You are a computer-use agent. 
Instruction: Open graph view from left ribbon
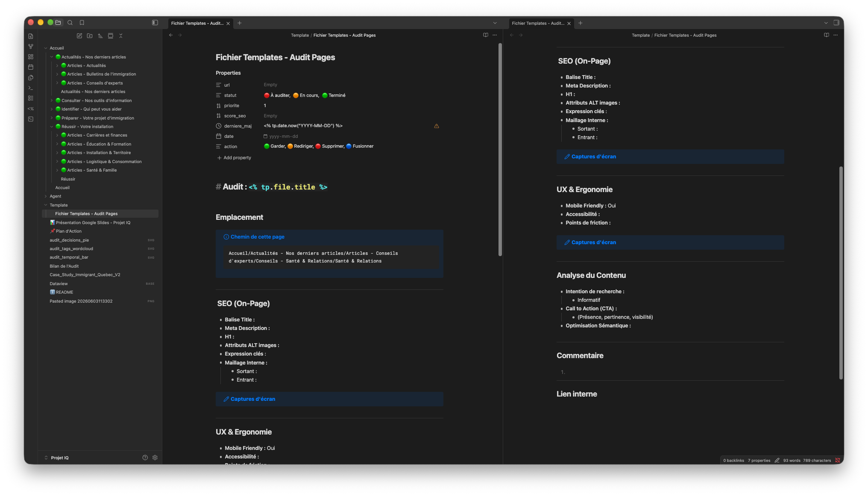[x=31, y=47]
